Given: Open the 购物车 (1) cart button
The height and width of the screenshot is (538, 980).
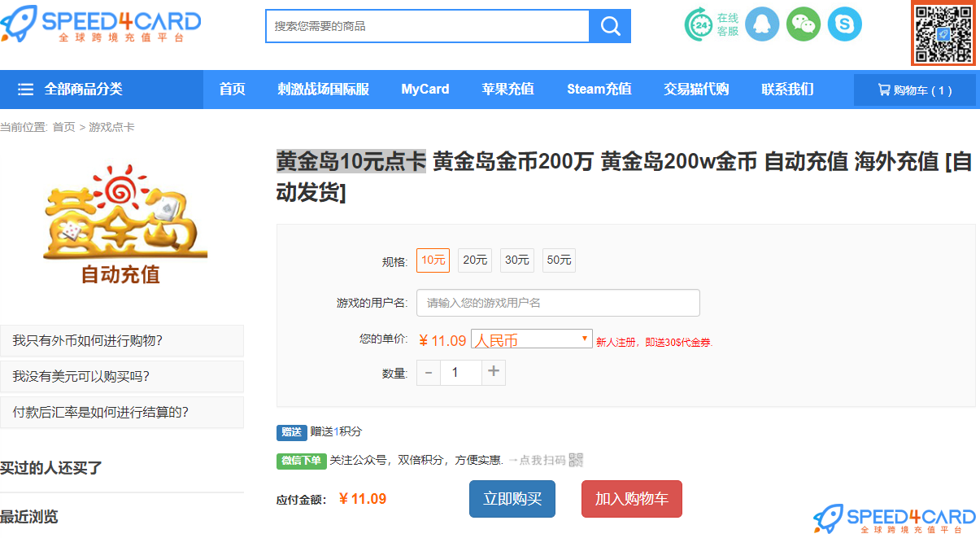Looking at the screenshot, I should pos(915,90).
